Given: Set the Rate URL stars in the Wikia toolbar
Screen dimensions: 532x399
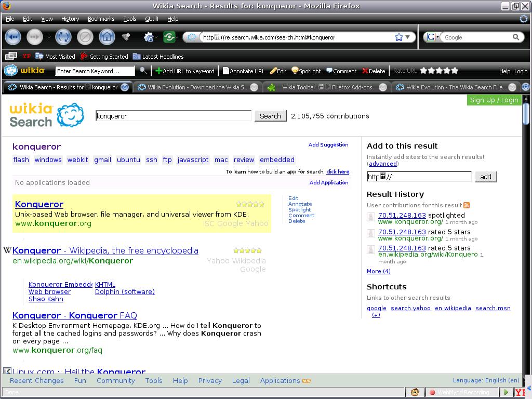Looking at the screenshot, I should pyautogui.click(x=439, y=71).
